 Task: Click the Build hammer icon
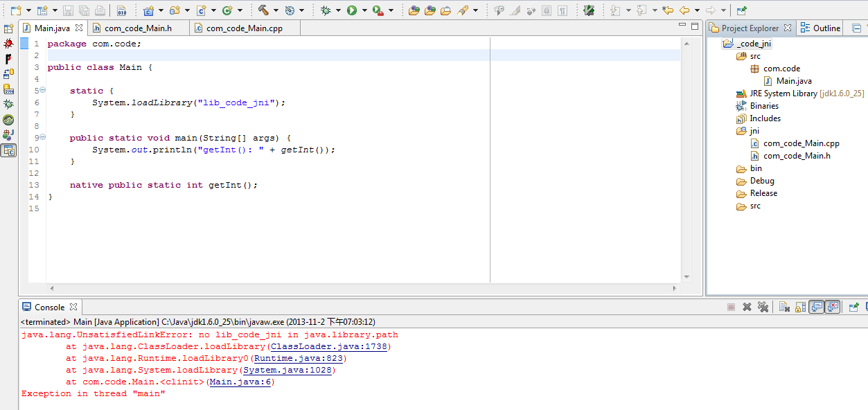pyautogui.click(x=263, y=10)
